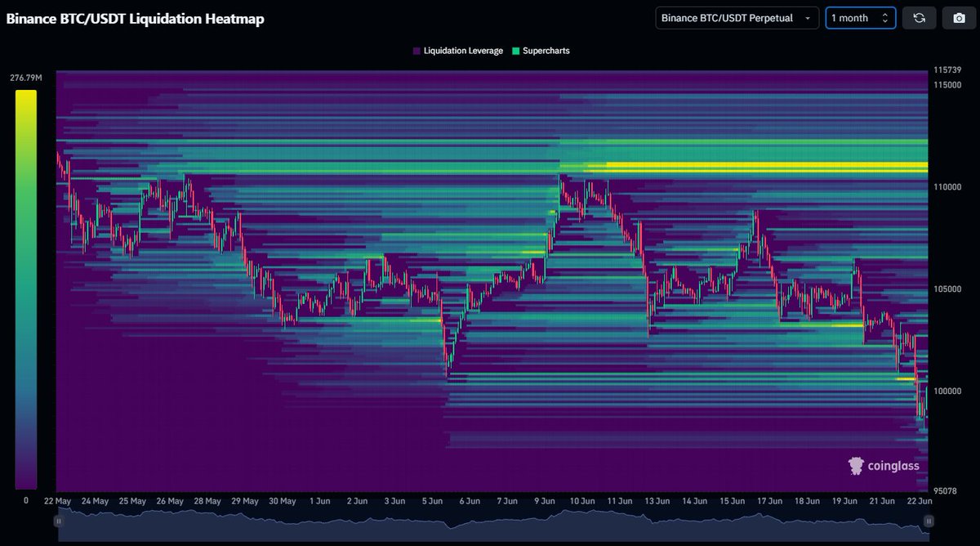Click the Binance BTC/USDT Liquidation Heatmap title
980x546 pixels.
point(136,18)
